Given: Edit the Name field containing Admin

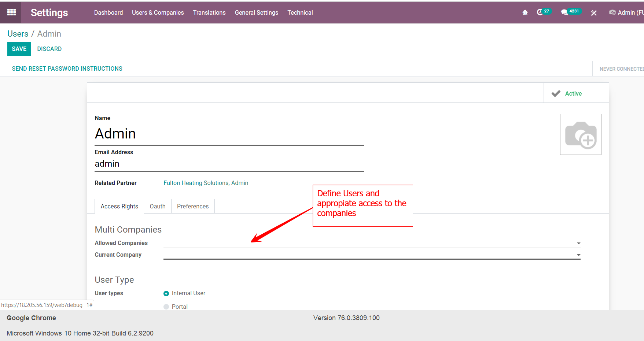Looking at the screenshot, I should click(229, 134).
